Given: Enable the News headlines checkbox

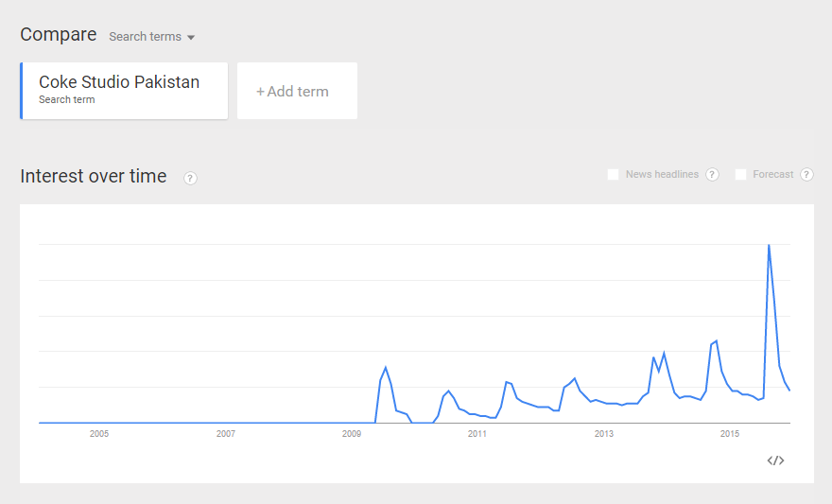Looking at the screenshot, I should [x=613, y=175].
